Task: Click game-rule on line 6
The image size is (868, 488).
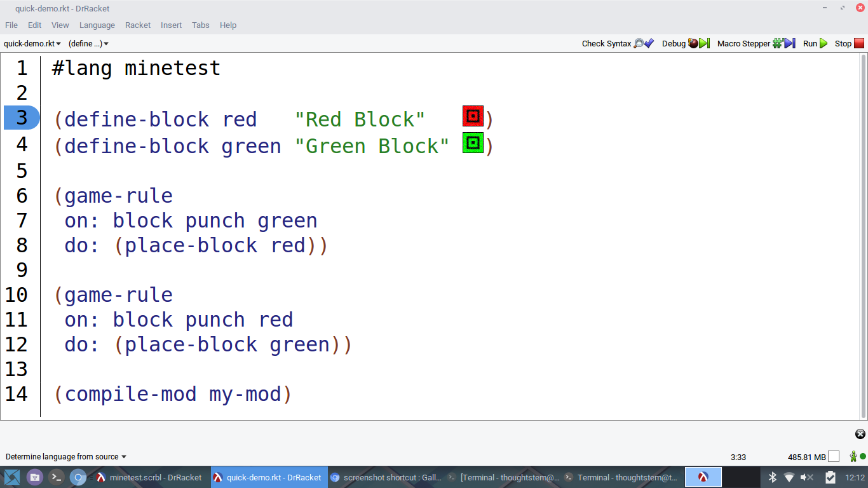Action: 118,196
